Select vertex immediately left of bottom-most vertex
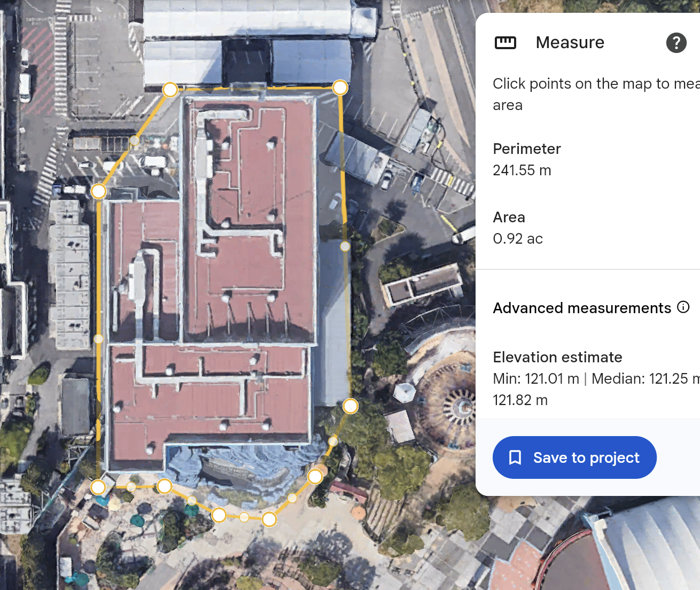Viewport: 700px width, 590px height. [x=219, y=515]
